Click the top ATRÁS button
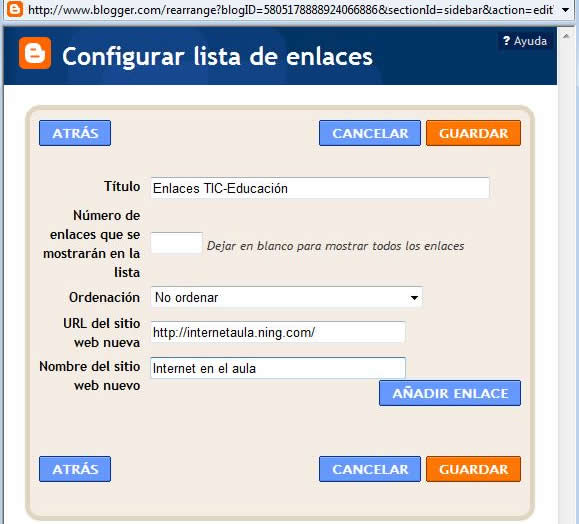 [75, 133]
